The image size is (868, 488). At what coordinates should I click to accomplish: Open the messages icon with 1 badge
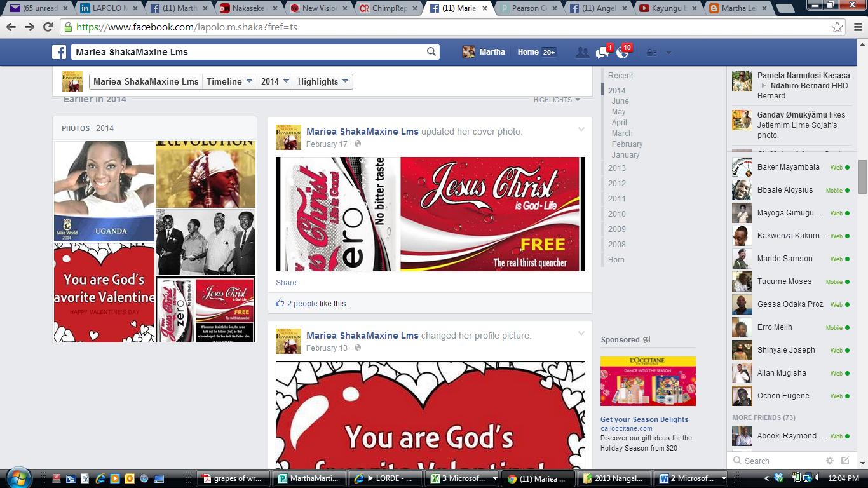pos(602,53)
